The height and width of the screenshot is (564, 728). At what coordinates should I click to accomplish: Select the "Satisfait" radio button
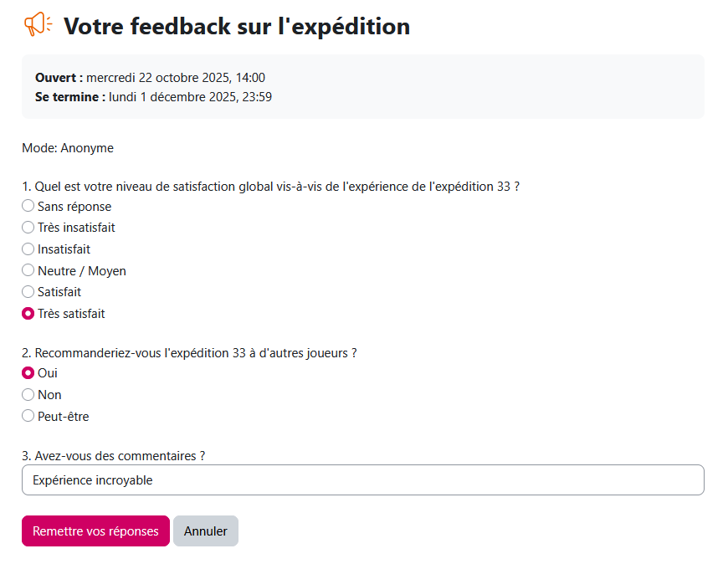click(x=28, y=292)
